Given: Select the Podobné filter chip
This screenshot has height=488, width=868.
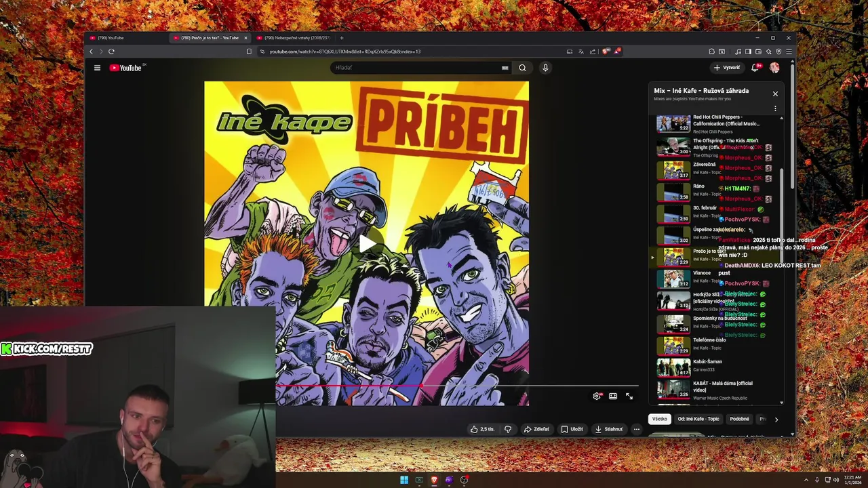Looking at the screenshot, I should coord(739,419).
